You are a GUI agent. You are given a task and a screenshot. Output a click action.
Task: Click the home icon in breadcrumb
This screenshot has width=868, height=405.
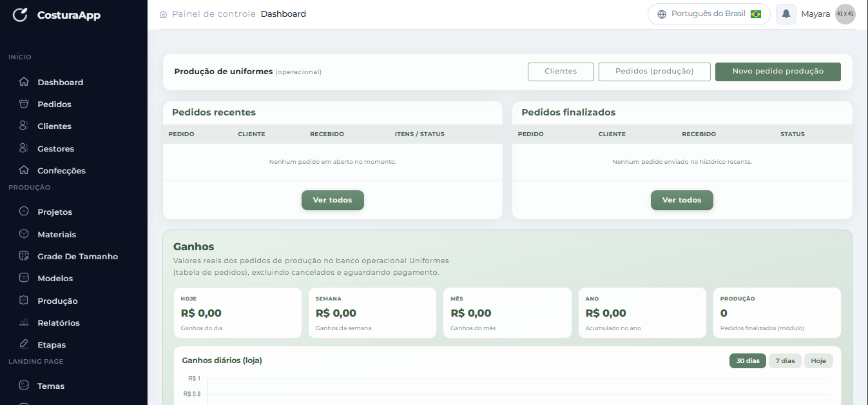tap(163, 14)
